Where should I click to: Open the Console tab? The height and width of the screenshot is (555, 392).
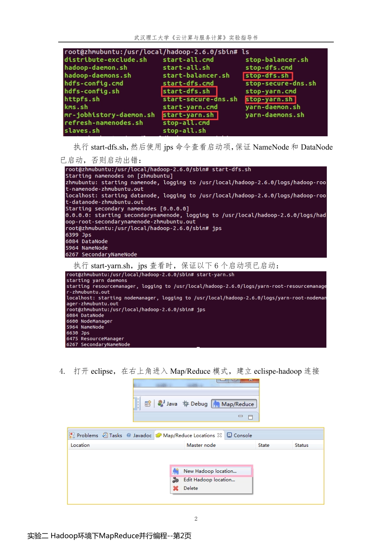pyautogui.click(x=239, y=435)
